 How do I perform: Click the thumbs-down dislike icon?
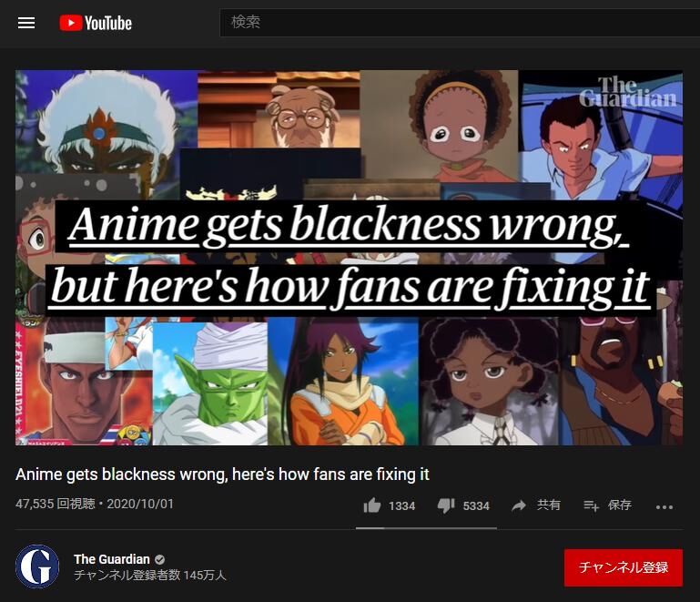point(446,505)
